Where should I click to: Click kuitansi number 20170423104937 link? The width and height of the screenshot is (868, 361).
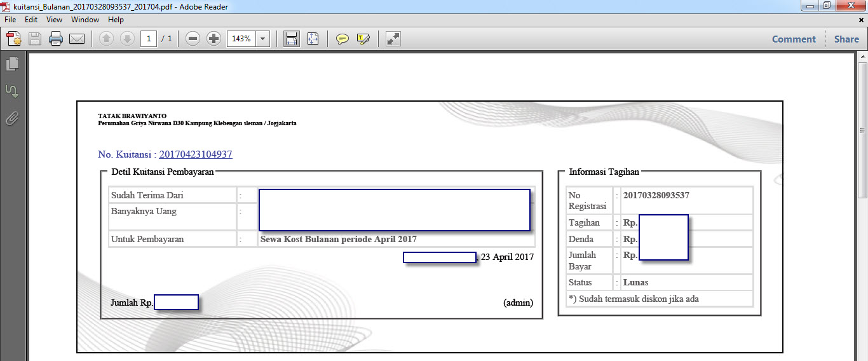pos(196,154)
